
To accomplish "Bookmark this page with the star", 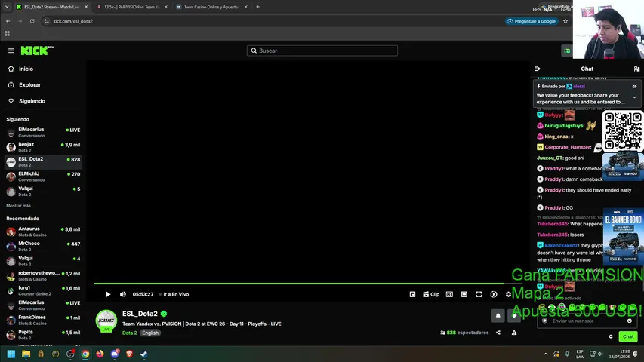I will (x=565, y=21).
